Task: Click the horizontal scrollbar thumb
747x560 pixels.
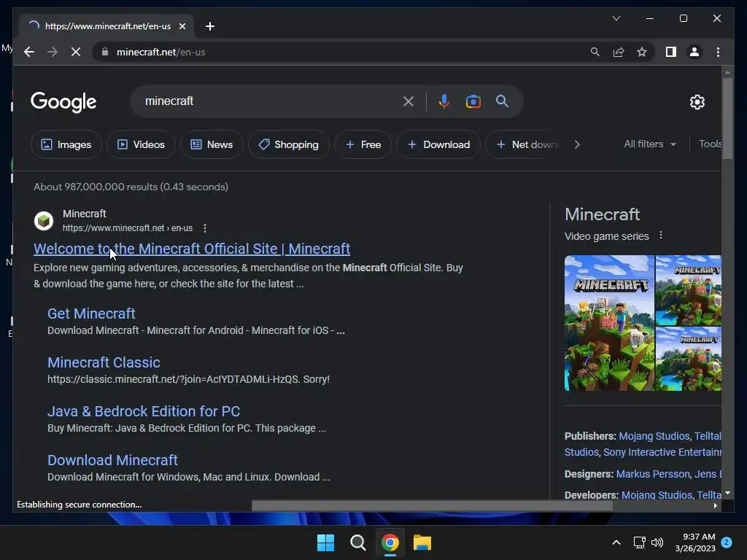Action: pyautogui.click(x=432, y=506)
